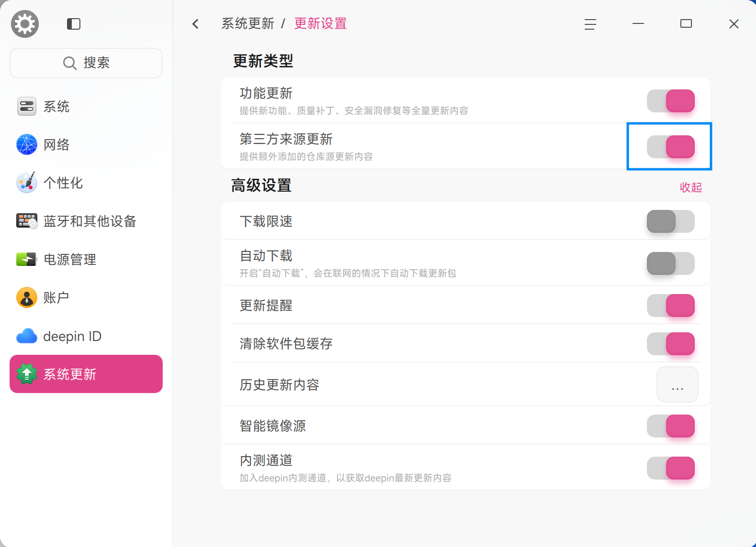Click the 系统更新 breadcrumb link
Viewport: 756px width, 547px height.
coord(248,23)
